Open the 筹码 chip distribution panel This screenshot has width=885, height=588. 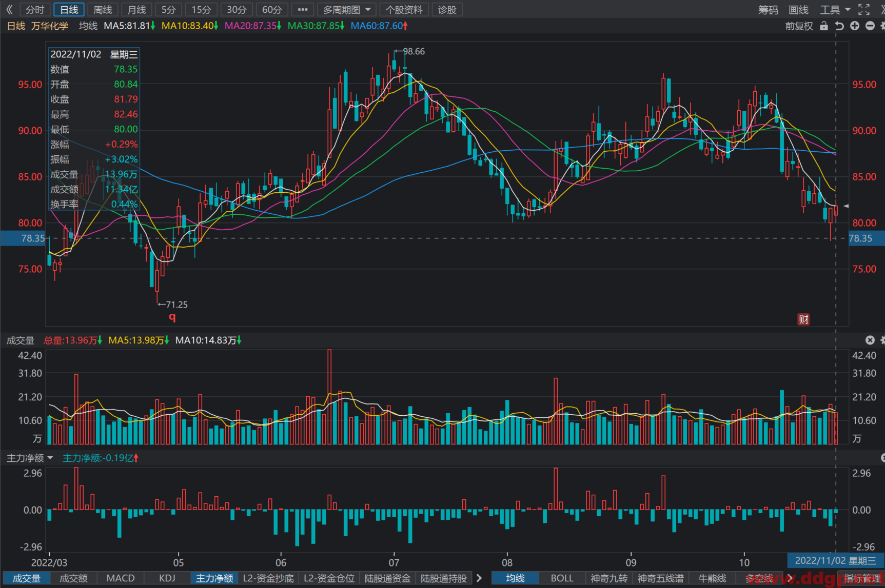point(768,10)
